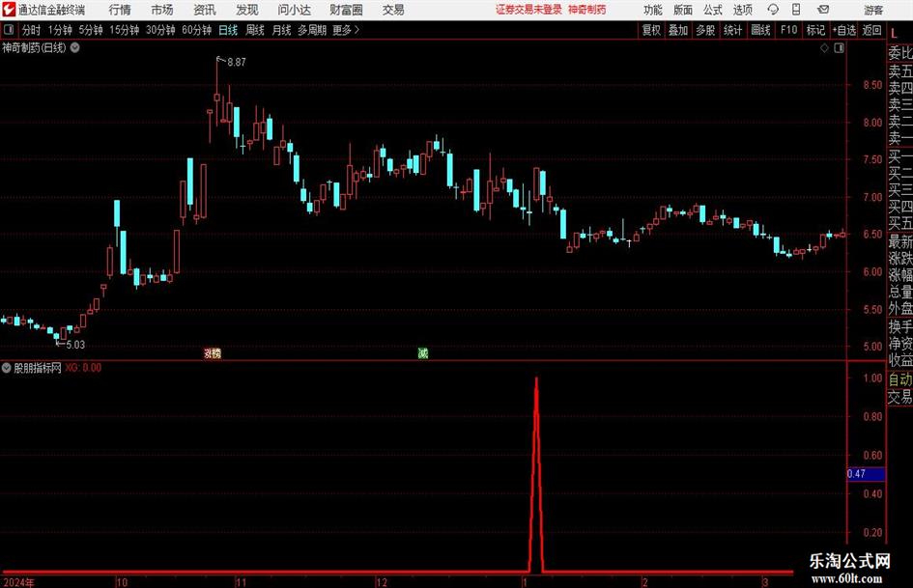The image size is (913, 588).
Task: Open the customer service headset icon
Action: pyautogui.click(x=773, y=10)
